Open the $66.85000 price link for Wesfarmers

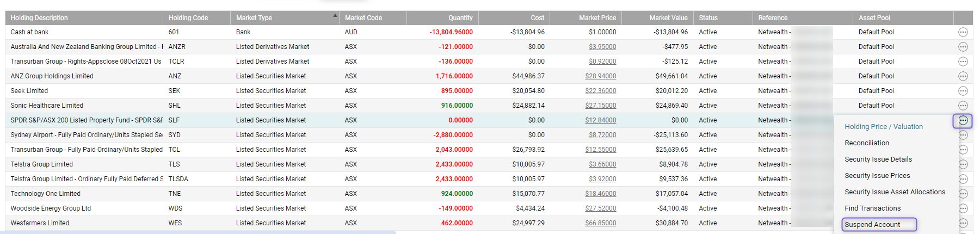tap(601, 223)
